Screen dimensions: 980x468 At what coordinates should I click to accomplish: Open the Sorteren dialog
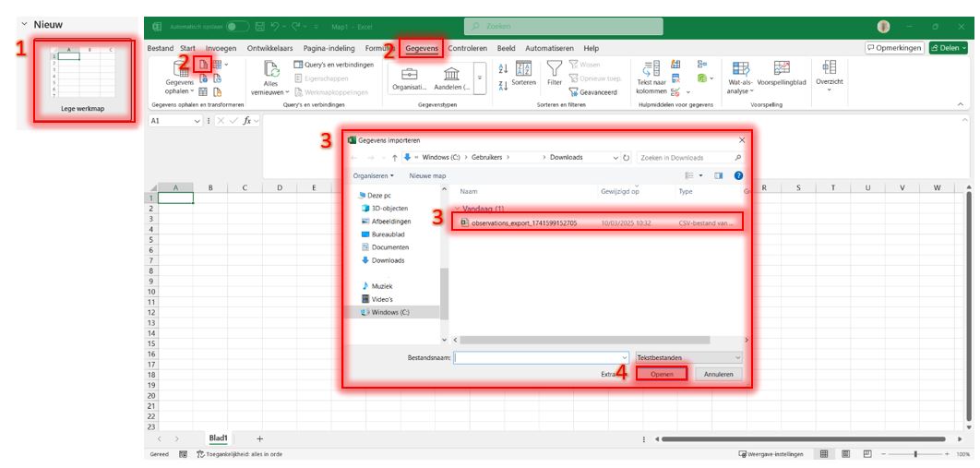523,74
